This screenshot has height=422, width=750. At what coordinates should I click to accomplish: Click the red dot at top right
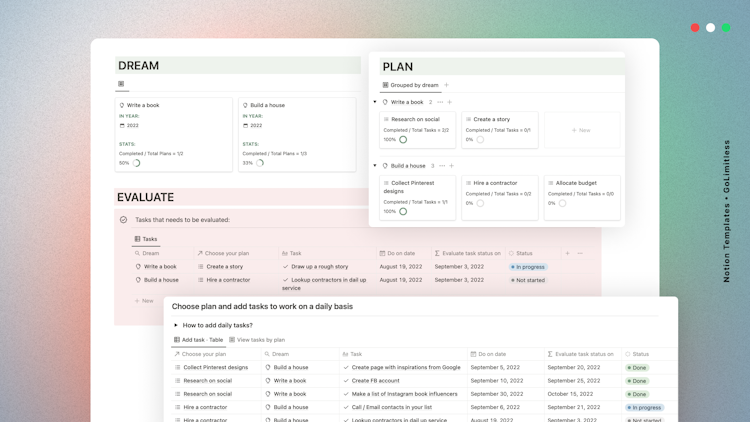tap(695, 28)
